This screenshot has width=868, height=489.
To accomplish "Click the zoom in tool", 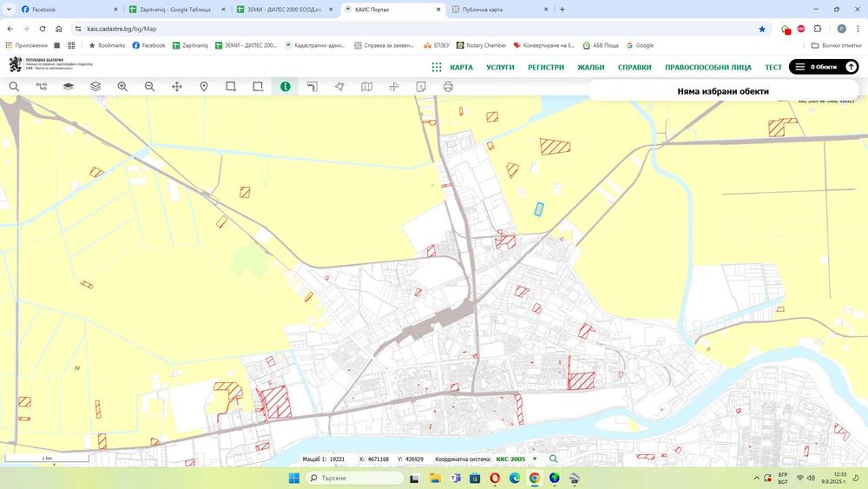I will click(x=122, y=87).
